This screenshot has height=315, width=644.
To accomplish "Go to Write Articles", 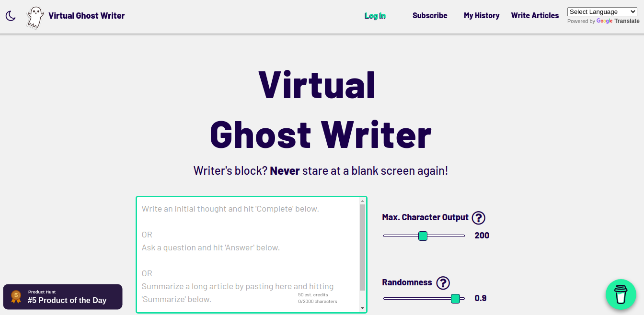I will click(535, 15).
